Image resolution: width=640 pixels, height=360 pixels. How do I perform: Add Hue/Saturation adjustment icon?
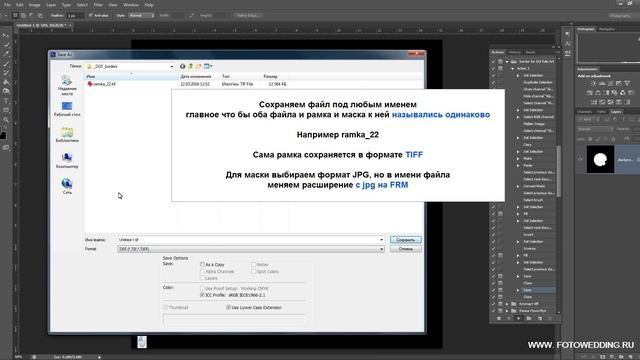[590, 93]
